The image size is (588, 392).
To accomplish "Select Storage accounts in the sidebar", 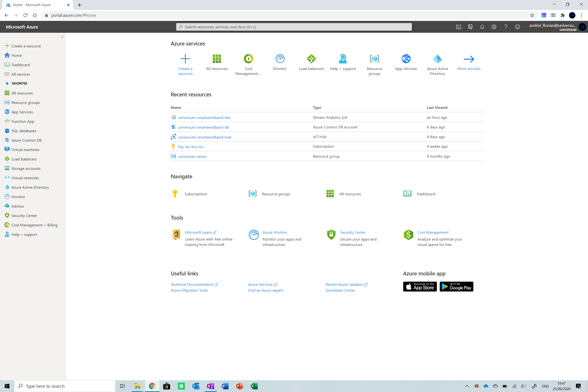I will (x=26, y=168).
